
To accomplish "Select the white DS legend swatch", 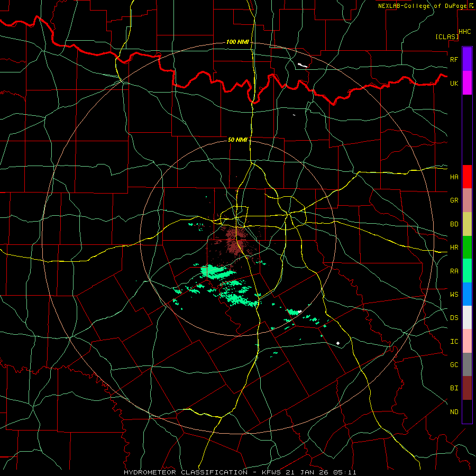I will point(467,317).
